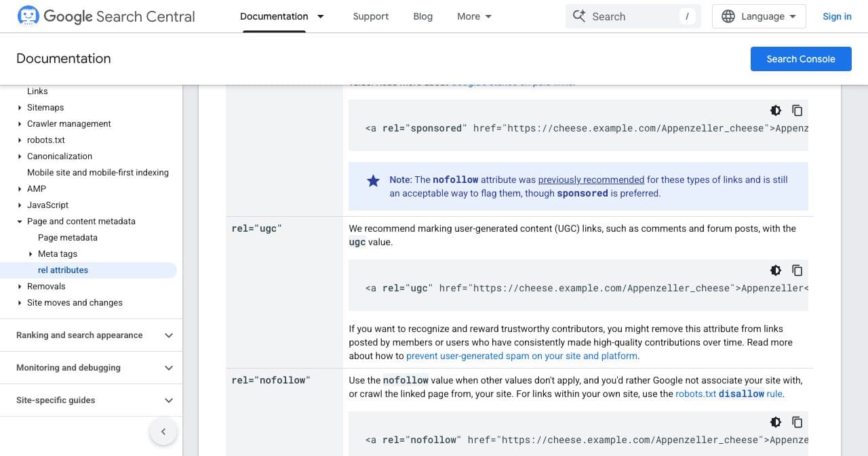This screenshot has width=868, height=456.
Task: Expand the JavaScript section arrow
Action: click(x=20, y=205)
